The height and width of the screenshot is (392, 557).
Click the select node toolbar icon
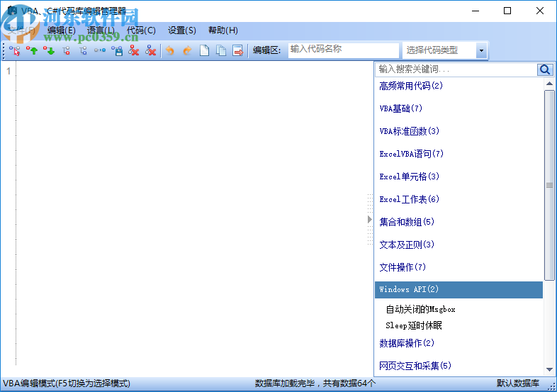click(x=15, y=51)
